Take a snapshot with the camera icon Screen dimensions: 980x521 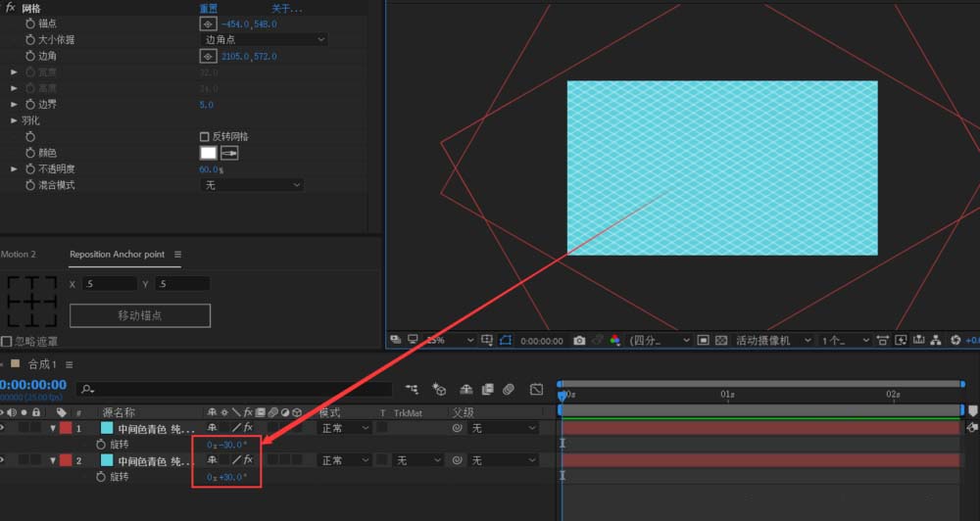point(579,341)
